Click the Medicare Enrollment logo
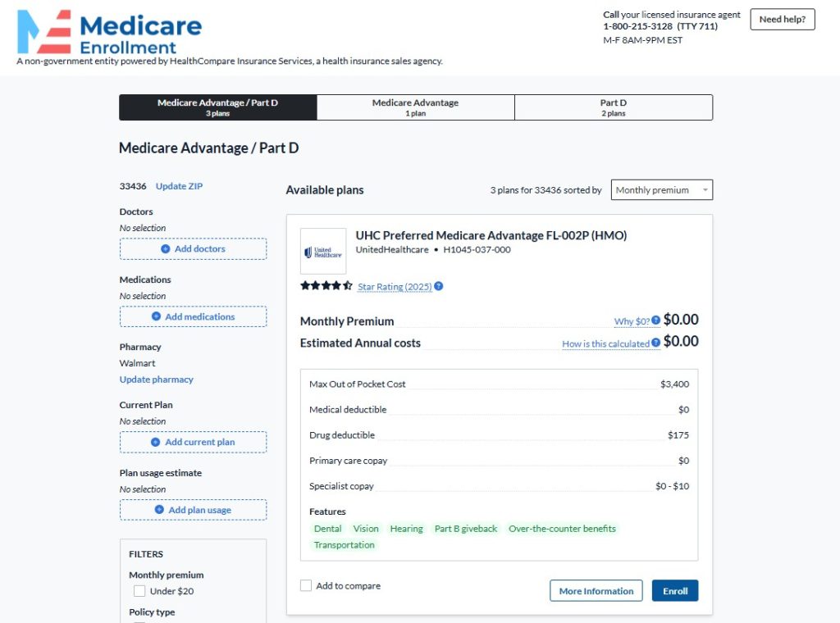Screen dimensions: 840x623 coord(109,33)
